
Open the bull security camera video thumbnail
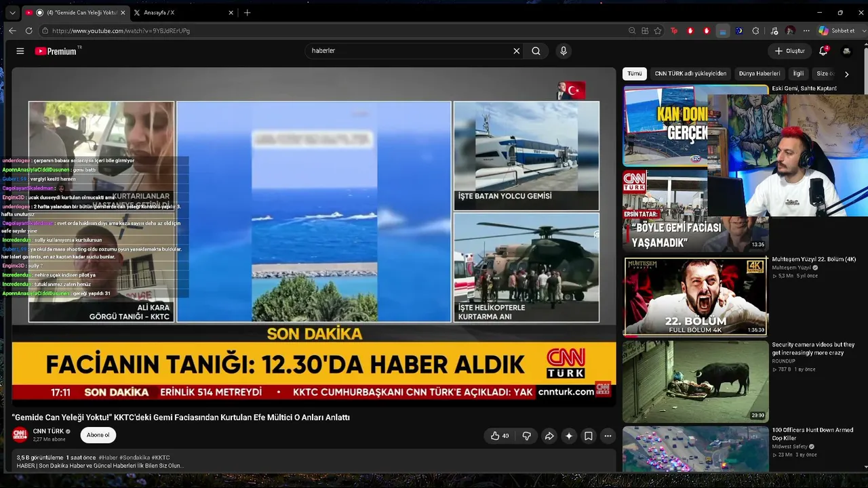coord(695,382)
